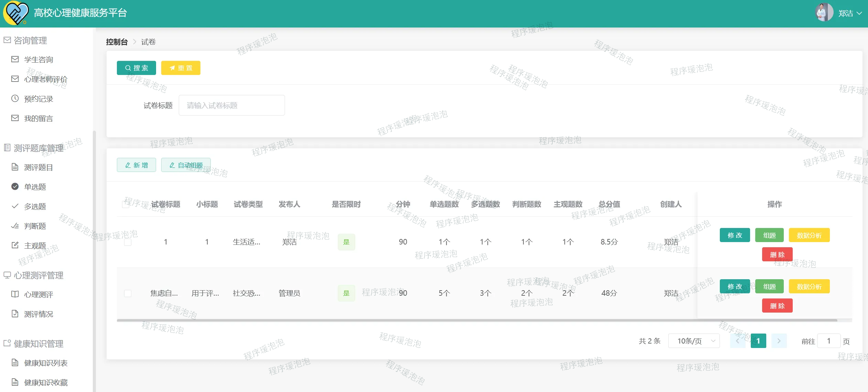Click the checkmark icon beside 多选题

pyautogui.click(x=15, y=206)
